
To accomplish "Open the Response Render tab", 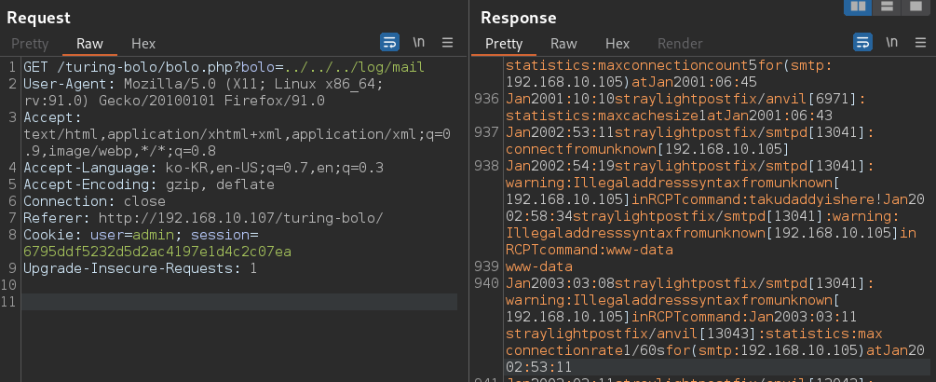I will tap(680, 44).
